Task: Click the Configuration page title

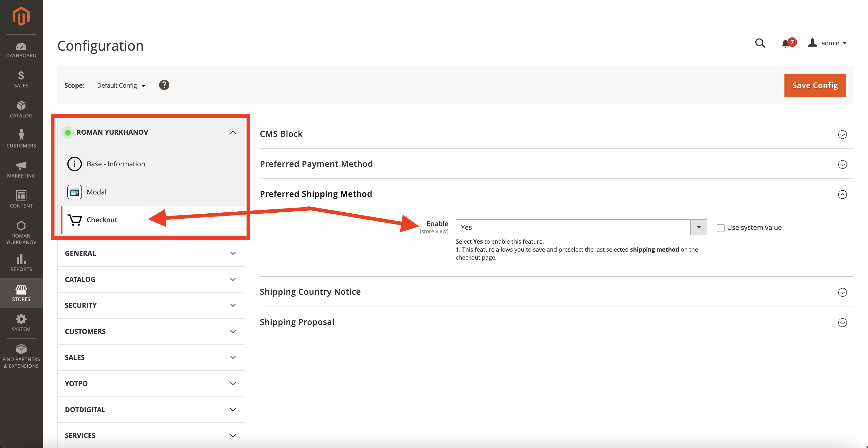Action: pyautogui.click(x=101, y=46)
